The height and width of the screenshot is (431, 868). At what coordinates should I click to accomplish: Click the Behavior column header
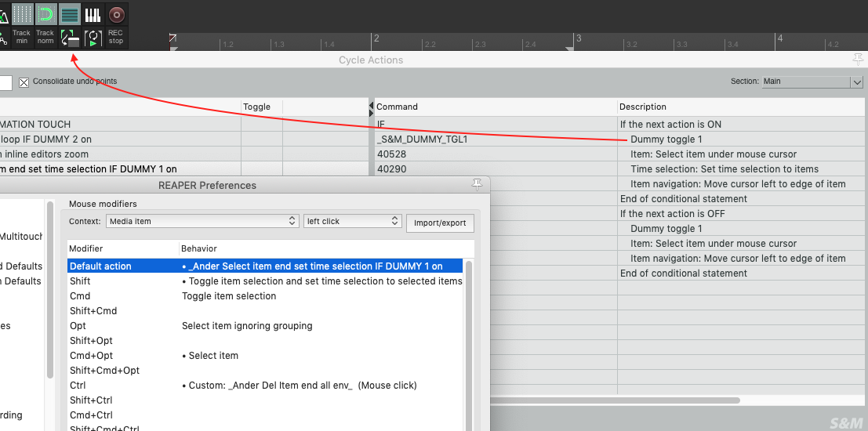tap(327, 248)
